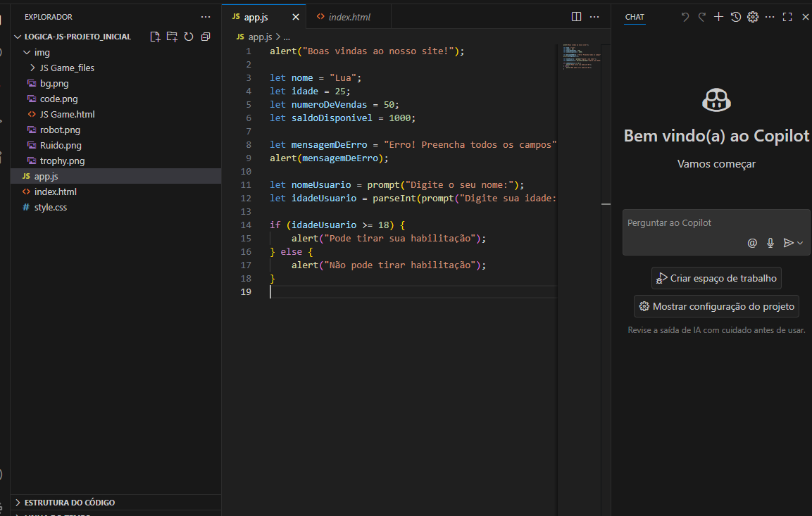This screenshot has height=516, width=812.
Task: Open chat panel more options
Action: pos(770,17)
